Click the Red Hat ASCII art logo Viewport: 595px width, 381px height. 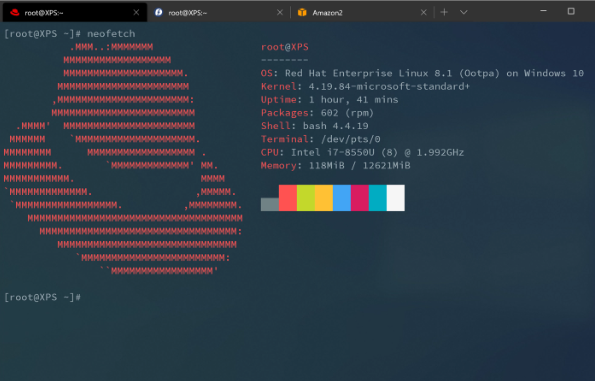coord(123,159)
